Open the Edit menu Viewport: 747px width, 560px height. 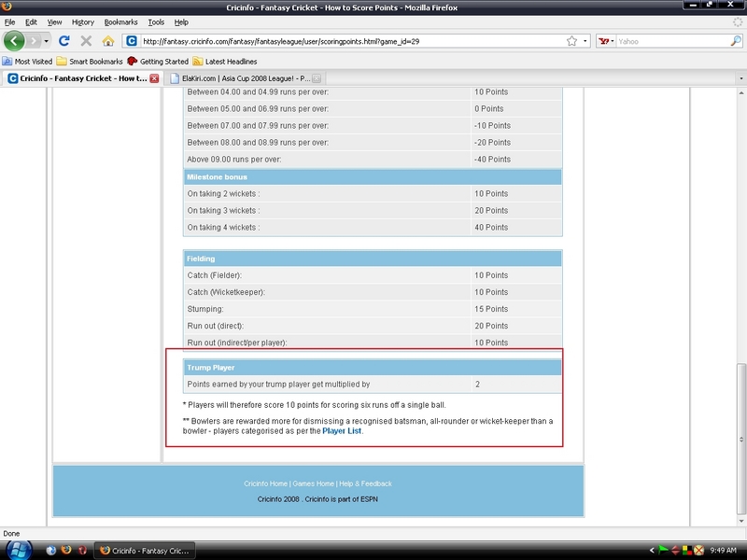click(31, 22)
